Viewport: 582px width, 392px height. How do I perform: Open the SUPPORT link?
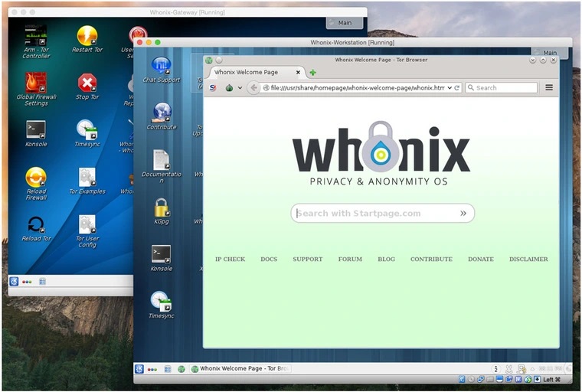coord(307,259)
